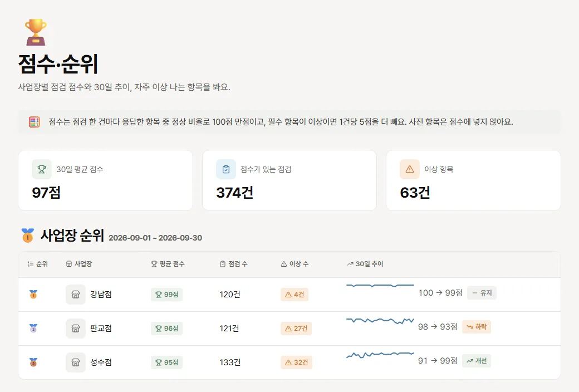Click the 32건 warning badge
The height and width of the screenshot is (392, 579).
coord(296,362)
